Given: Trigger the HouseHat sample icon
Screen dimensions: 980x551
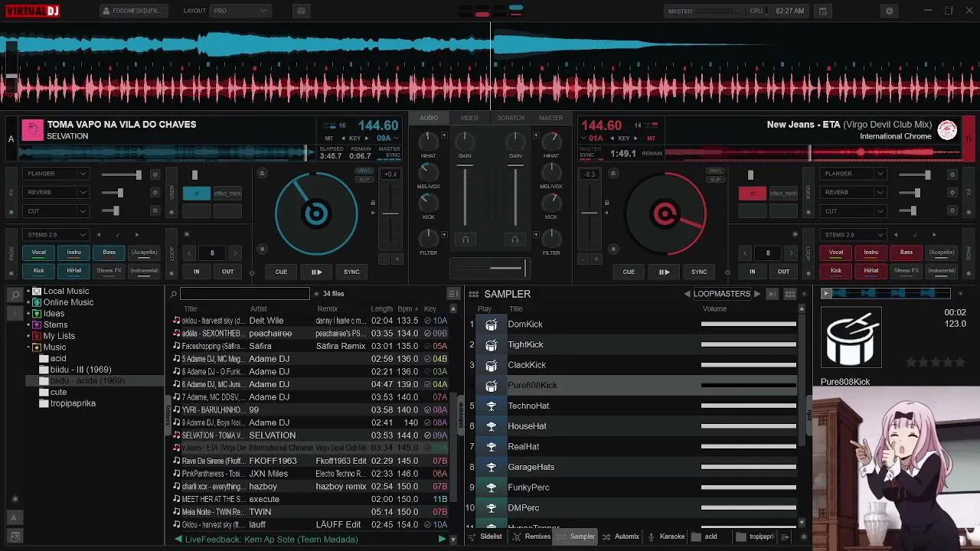Looking at the screenshot, I should click(492, 426).
